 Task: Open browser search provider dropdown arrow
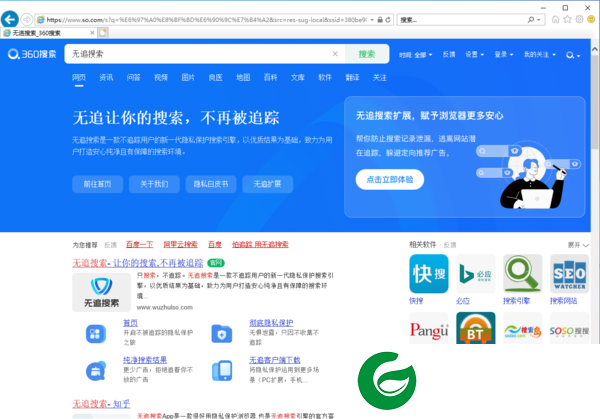pos(539,20)
